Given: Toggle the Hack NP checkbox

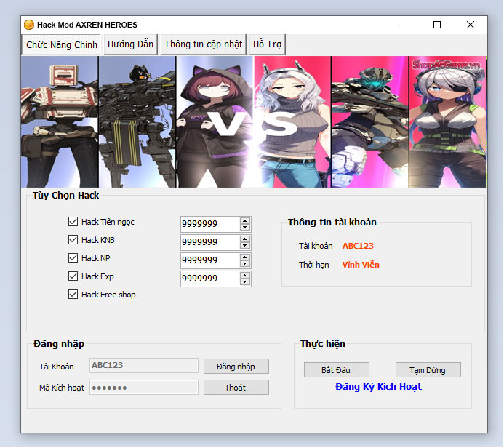Looking at the screenshot, I should point(73,258).
